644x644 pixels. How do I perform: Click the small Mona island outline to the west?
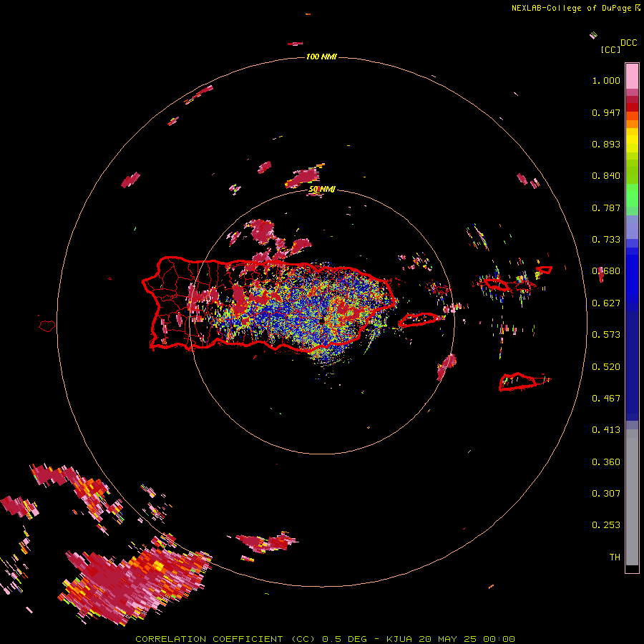click(47, 326)
